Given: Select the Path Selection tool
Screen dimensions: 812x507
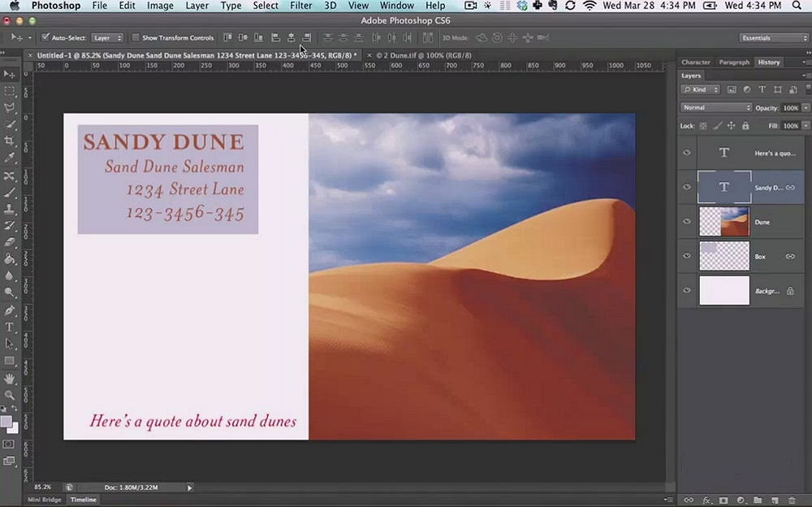Looking at the screenshot, I should (x=9, y=343).
